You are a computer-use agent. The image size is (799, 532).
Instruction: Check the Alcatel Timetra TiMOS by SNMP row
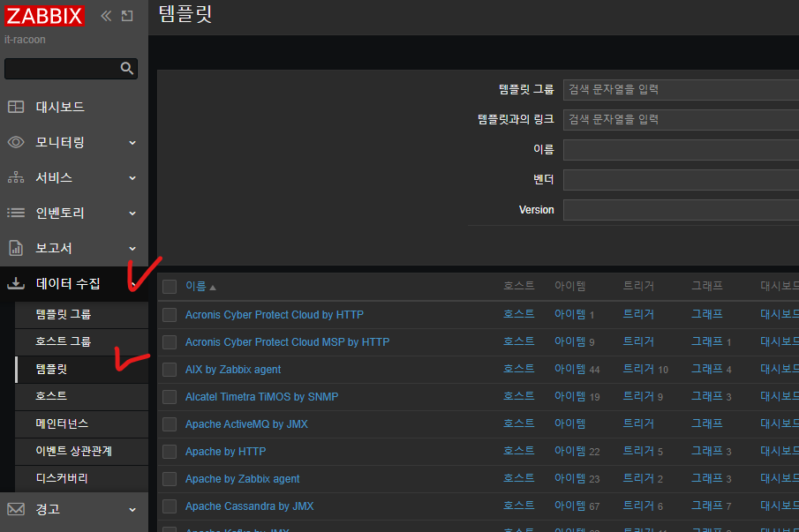170,397
